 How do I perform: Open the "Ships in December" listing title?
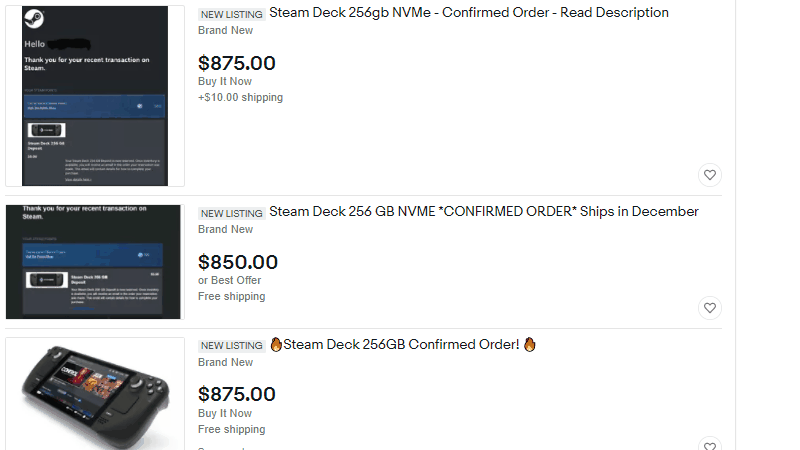(x=484, y=212)
